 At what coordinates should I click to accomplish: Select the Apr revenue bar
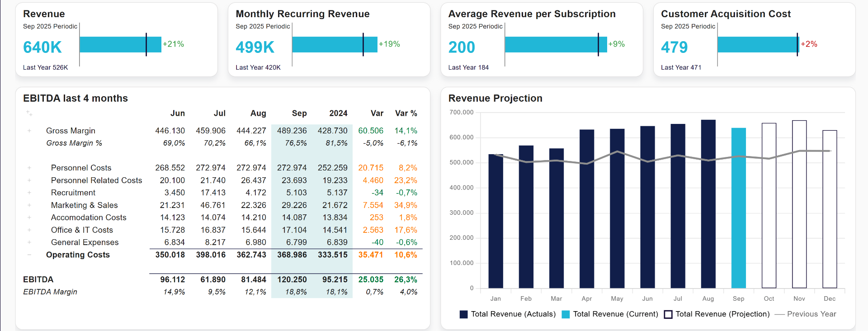coord(587,209)
